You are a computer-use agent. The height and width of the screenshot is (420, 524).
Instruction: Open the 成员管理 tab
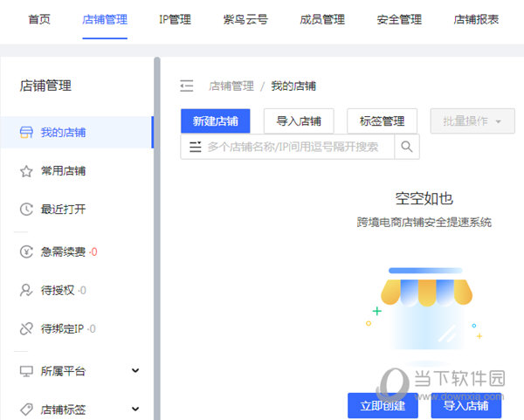tap(321, 19)
